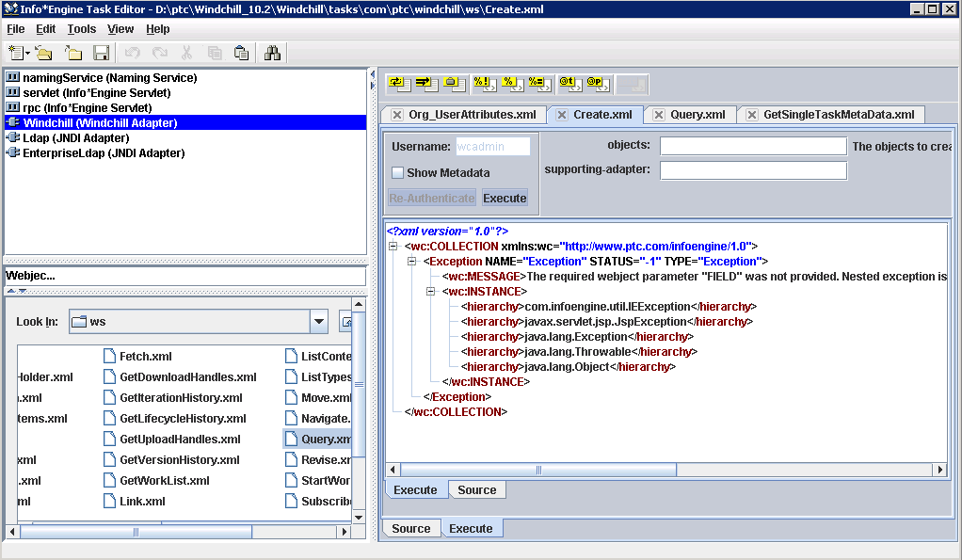The height and width of the screenshot is (560, 962).
Task: Click the @p page directive icon
Action: tap(598, 84)
